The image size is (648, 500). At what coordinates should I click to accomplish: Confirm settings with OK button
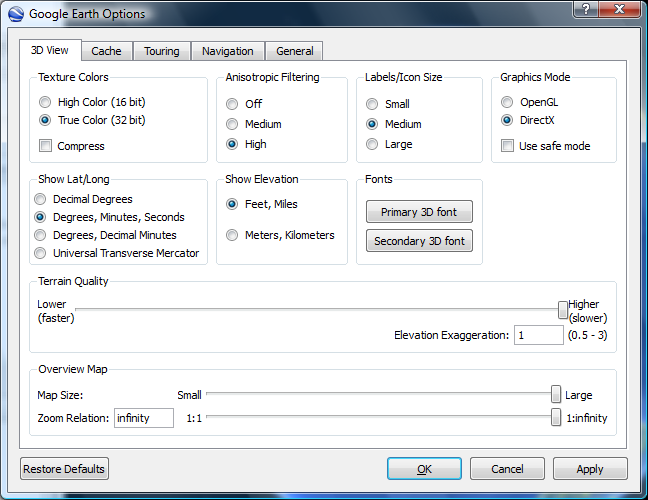click(424, 469)
